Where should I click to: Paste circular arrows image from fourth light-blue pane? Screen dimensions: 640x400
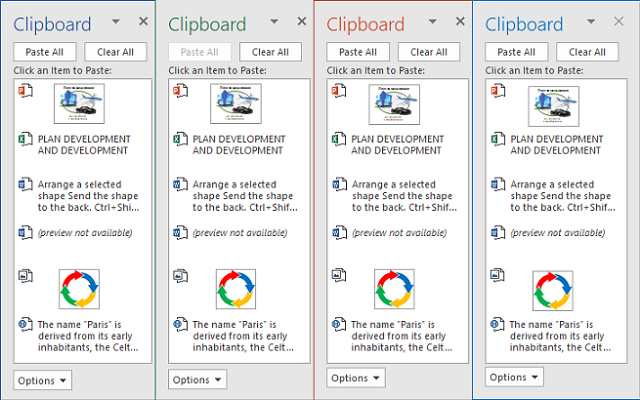(x=553, y=291)
